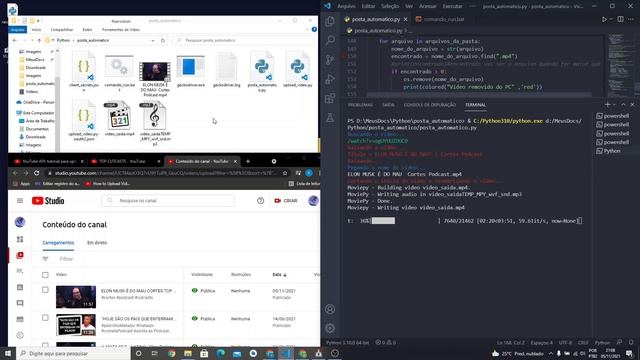Open the run button dropdown arrow in VS Code
This screenshot has width=640, height=360.
[611, 19]
